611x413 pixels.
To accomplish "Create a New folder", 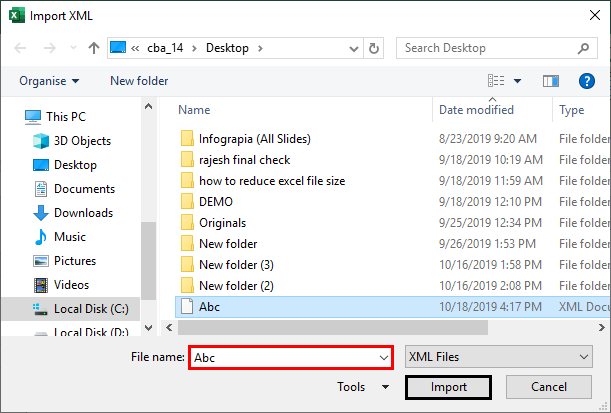I will click(139, 81).
